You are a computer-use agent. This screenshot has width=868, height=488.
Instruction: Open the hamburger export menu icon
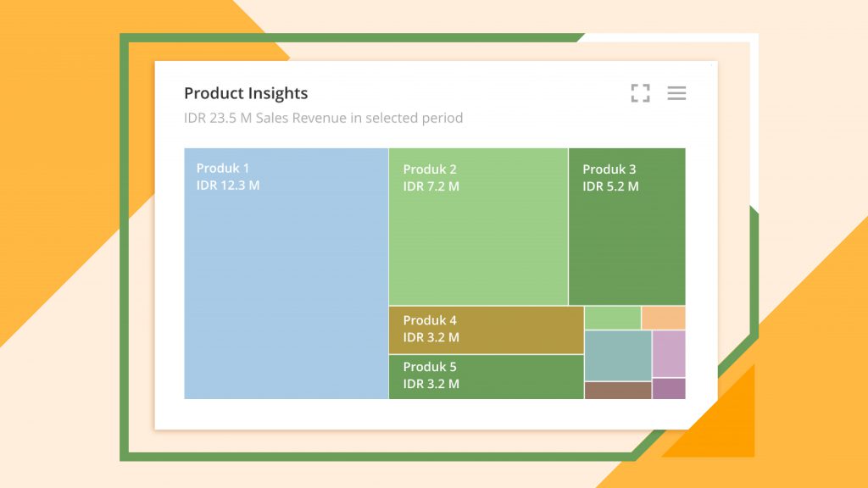coord(676,94)
